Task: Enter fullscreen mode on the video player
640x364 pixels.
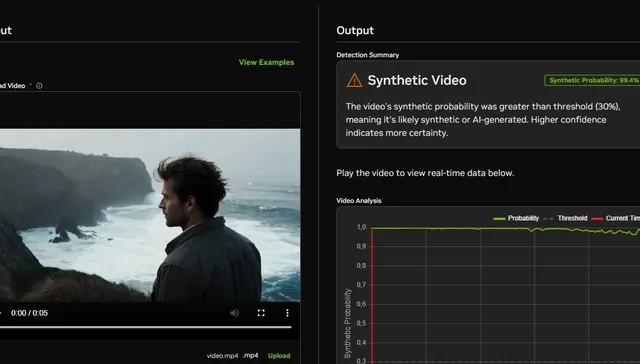Action: coord(261,313)
